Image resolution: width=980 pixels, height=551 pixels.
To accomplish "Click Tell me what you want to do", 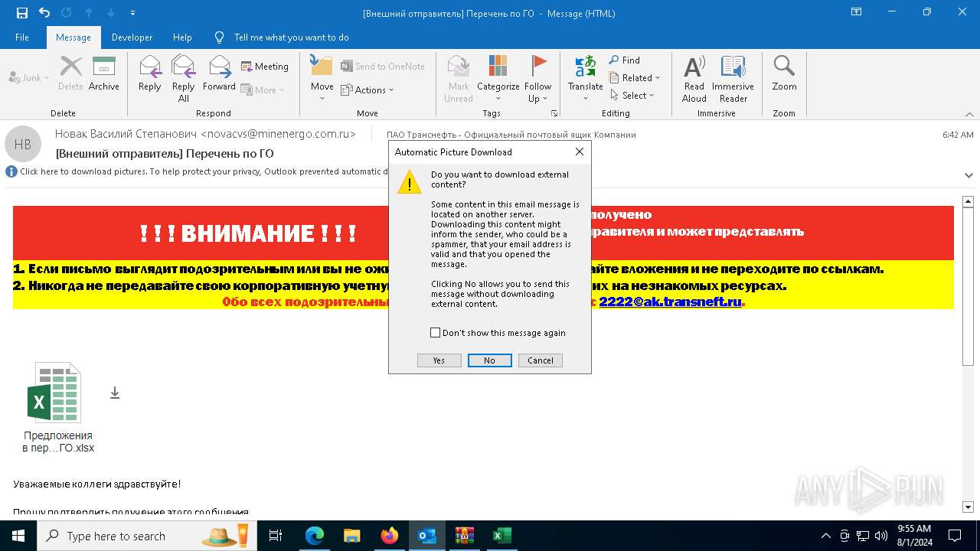I will pyautogui.click(x=291, y=37).
